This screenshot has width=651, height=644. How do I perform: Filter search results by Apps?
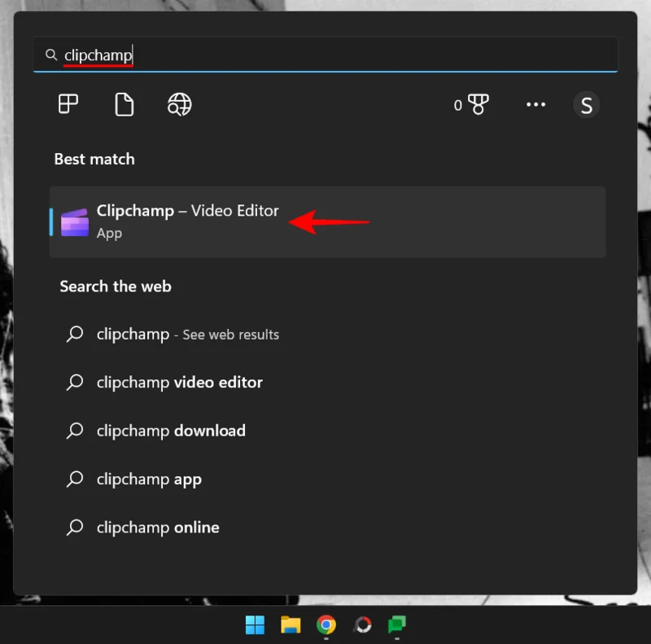[68, 104]
